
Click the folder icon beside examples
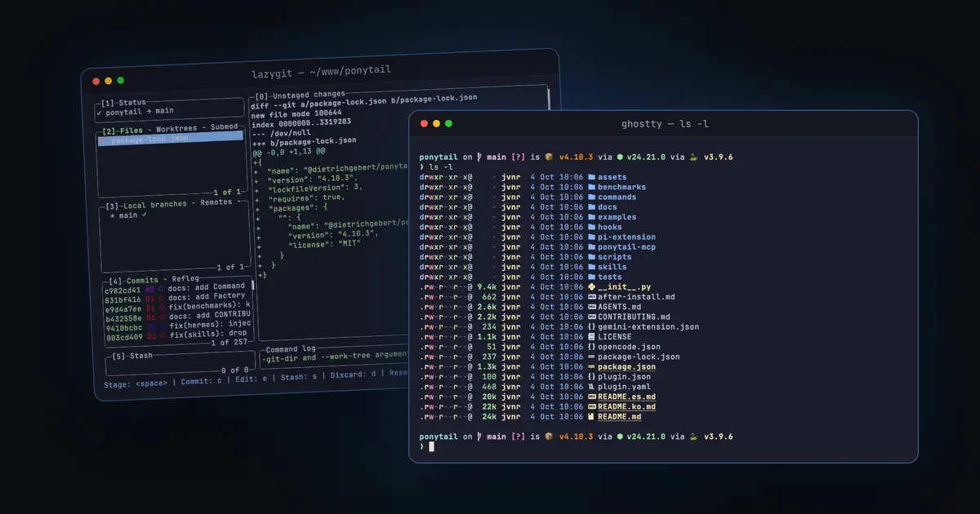pos(591,217)
